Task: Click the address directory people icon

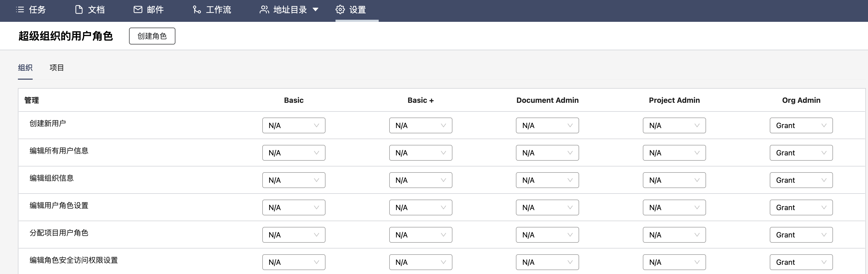Action: click(264, 10)
